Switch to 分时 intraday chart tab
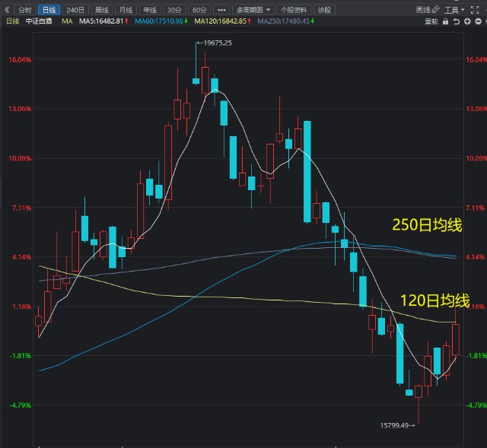 [x=25, y=10]
